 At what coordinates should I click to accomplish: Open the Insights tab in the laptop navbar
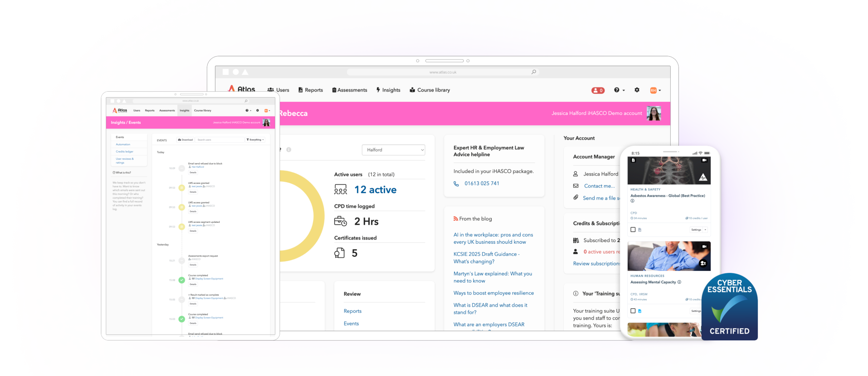(388, 90)
